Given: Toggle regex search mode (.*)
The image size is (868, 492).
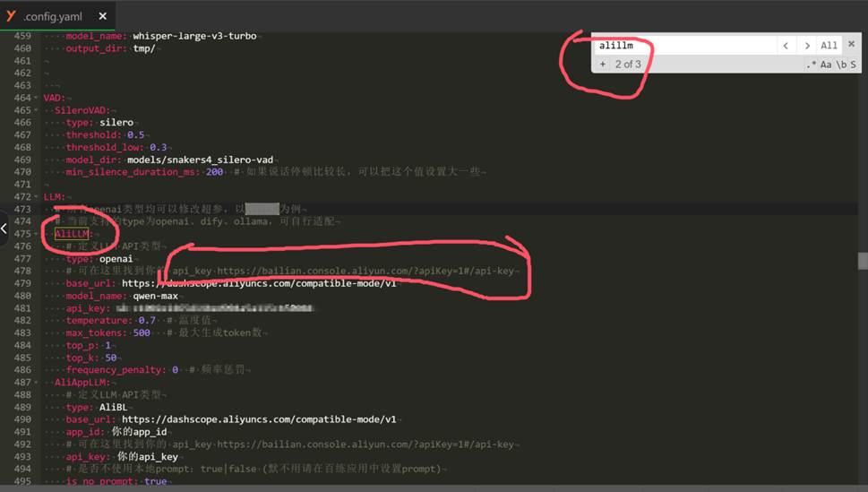Looking at the screenshot, I should (811, 65).
